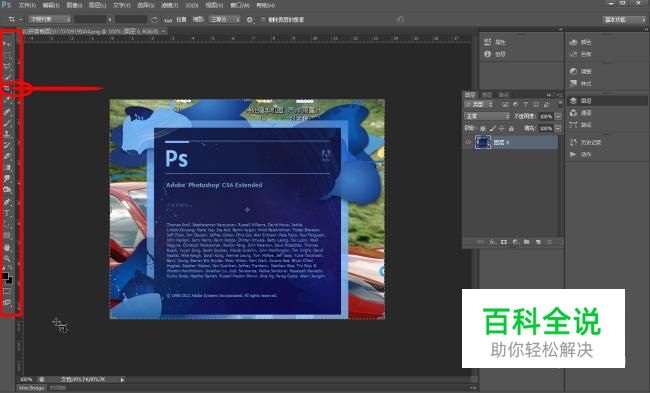Image resolution: width=650 pixels, height=393 pixels.
Task: Select the Move tool at toolbar top
Action: (x=7, y=43)
